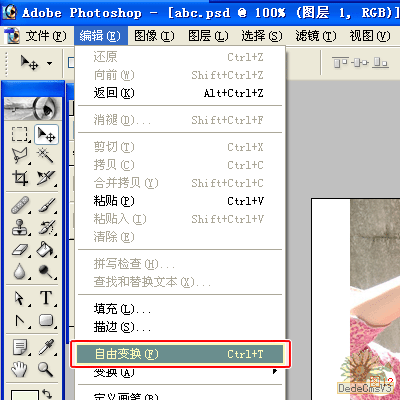Select the Eyedropper tool
The width and height of the screenshot is (400, 400).
(46, 347)
